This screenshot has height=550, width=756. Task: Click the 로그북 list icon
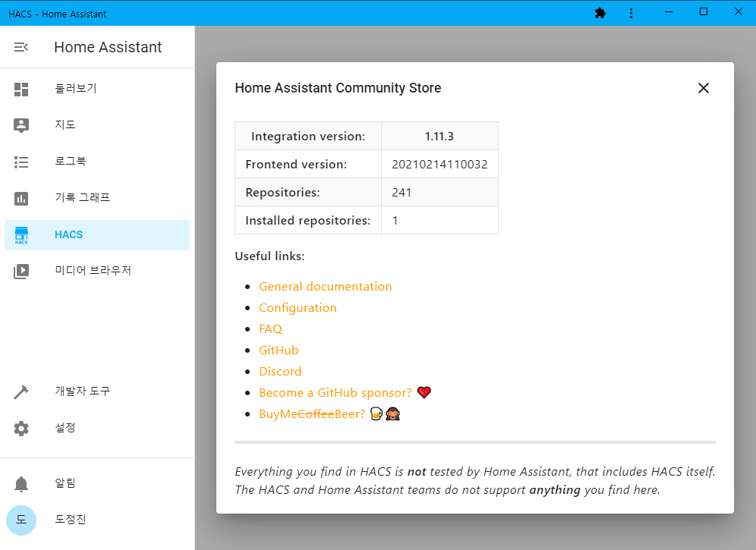(21, 162)
